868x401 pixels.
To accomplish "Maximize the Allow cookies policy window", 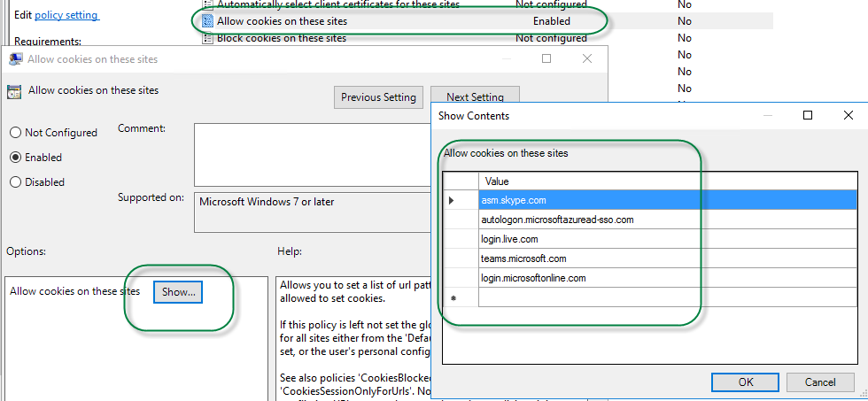I will pyautogui.click(x=546, y=58).
